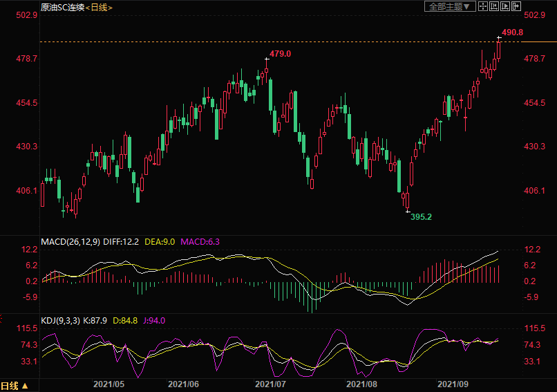This screenshot has width=557, height=392.
Task: Click the jump-to-start chart icon
Action: pyautogui.click(x=493, y=6)
